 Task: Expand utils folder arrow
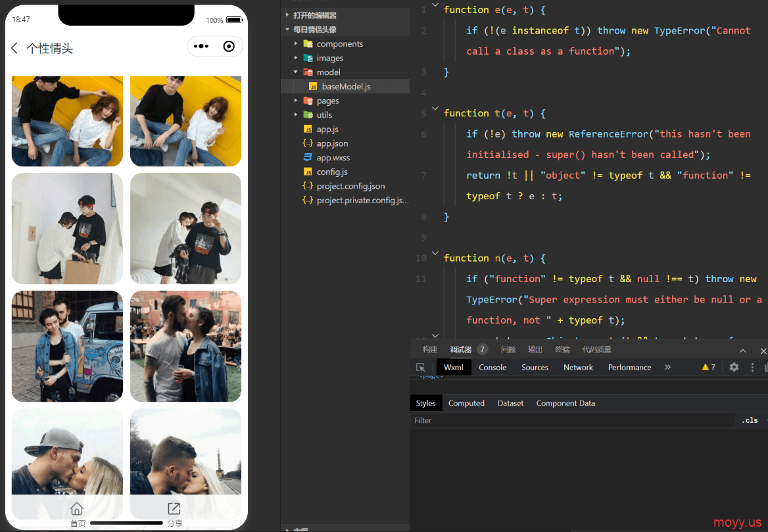[295, 114]
